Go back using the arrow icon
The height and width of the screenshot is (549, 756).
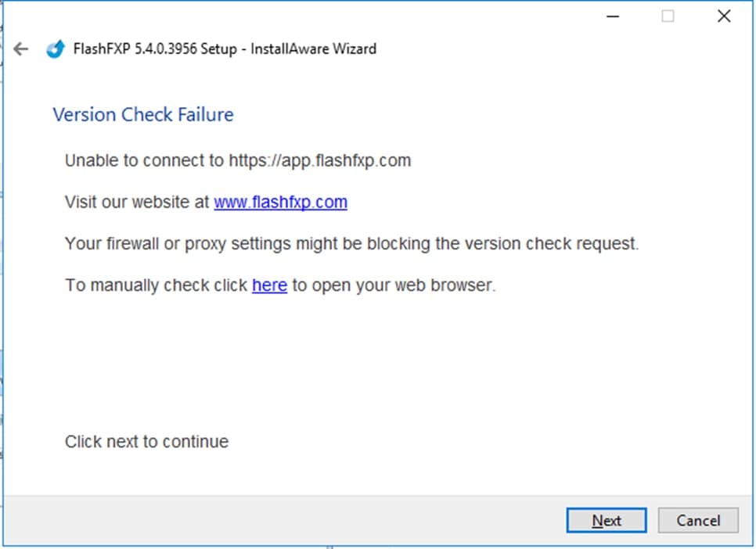tap(21, 48)
